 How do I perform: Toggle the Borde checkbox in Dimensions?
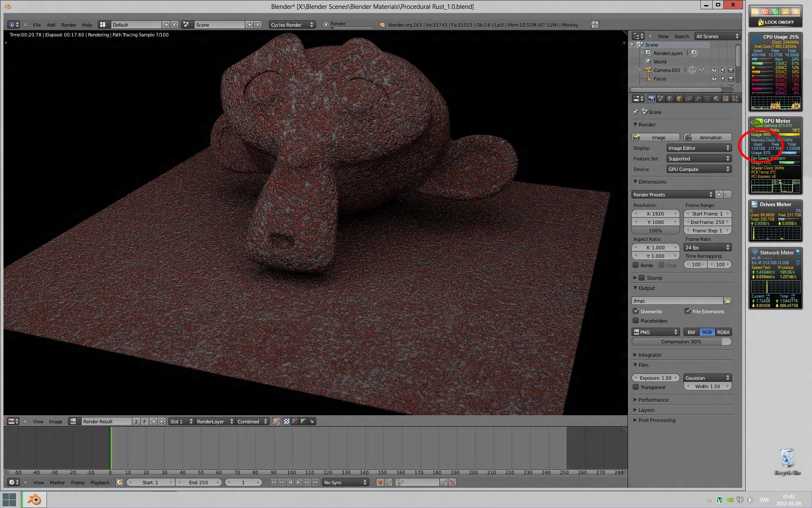(636, 265)
